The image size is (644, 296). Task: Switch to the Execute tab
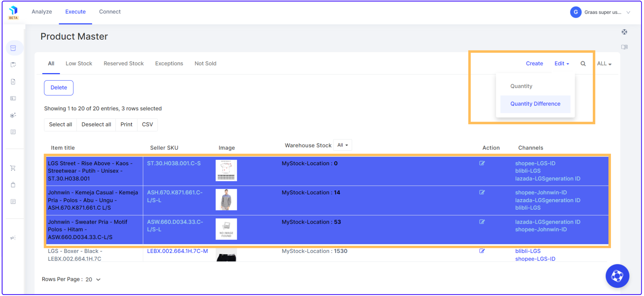tap(75, 12)
